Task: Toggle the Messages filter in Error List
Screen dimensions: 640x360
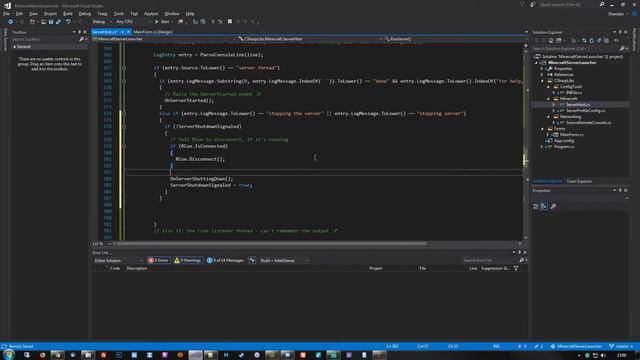Action: click(225, 260)
